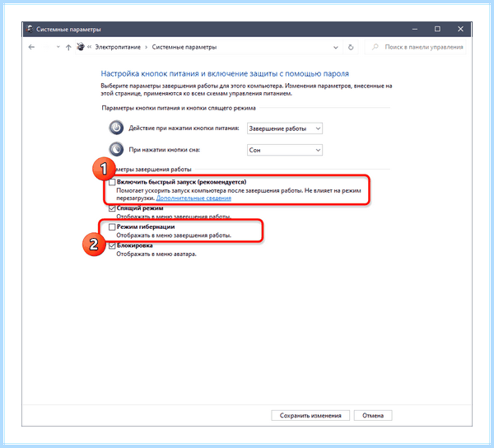Focus the Поиск в панели управления field
The width and height of the screenshot is (494, 448).
click(415, 47)
